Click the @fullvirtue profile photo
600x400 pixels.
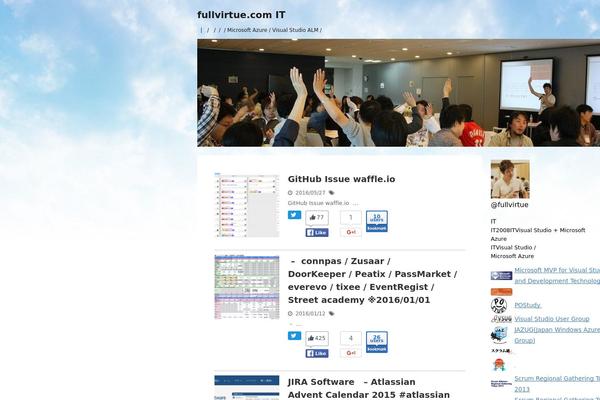510,179
